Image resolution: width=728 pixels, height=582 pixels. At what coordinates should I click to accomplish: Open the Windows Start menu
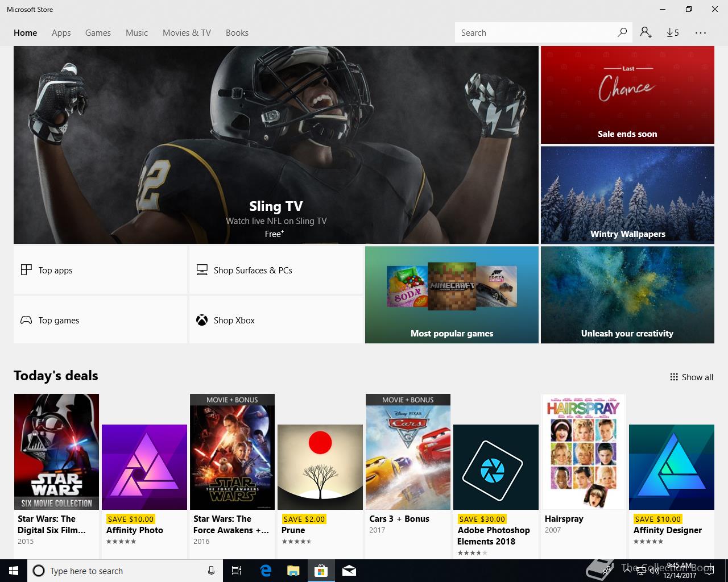click(x=14, y=571)
